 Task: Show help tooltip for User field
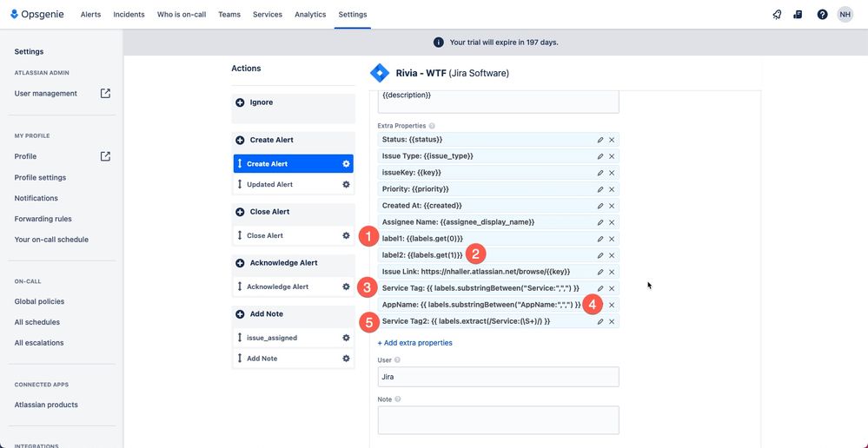click(397, 360)
